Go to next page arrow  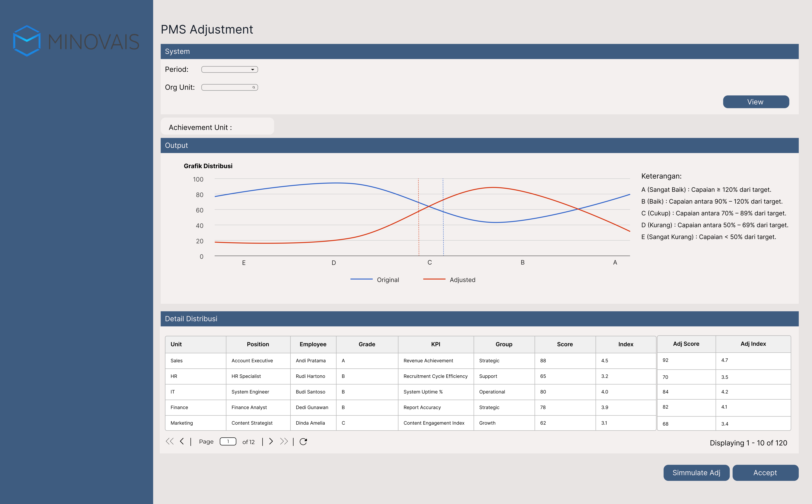coord(271,441)
